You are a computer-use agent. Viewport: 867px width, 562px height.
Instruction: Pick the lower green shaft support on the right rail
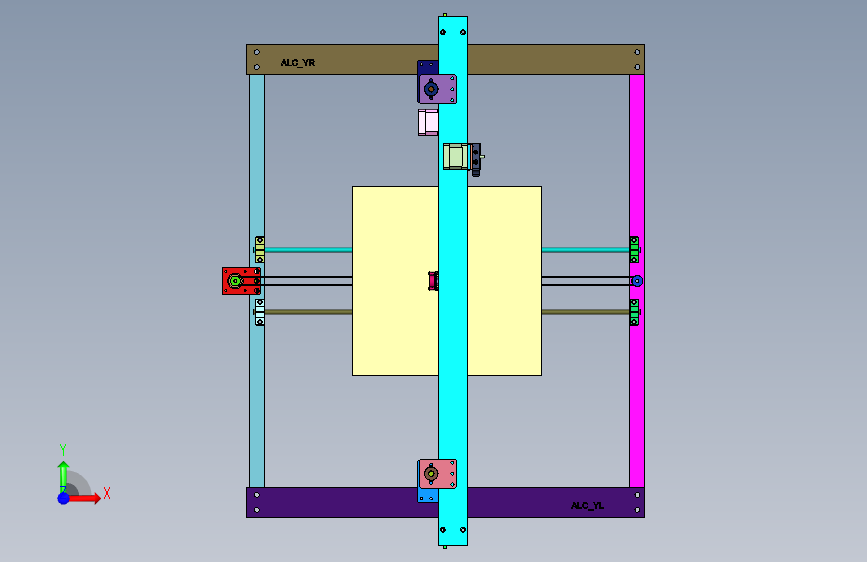[x=635, y=313]
